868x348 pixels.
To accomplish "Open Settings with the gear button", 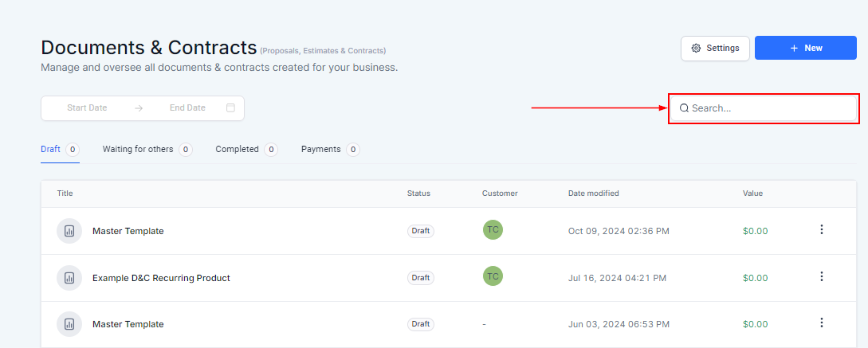I will pyautogui.click(x=715, y=48).
